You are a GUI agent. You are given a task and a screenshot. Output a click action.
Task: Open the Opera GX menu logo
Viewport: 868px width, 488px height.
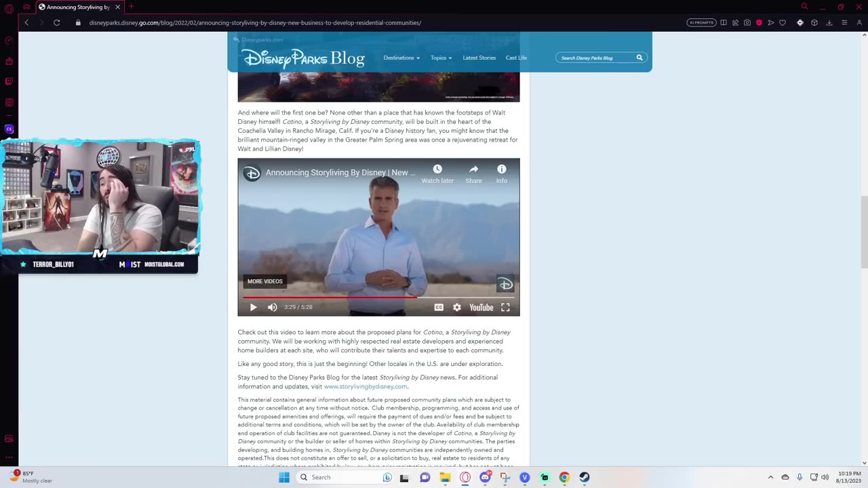9,9
